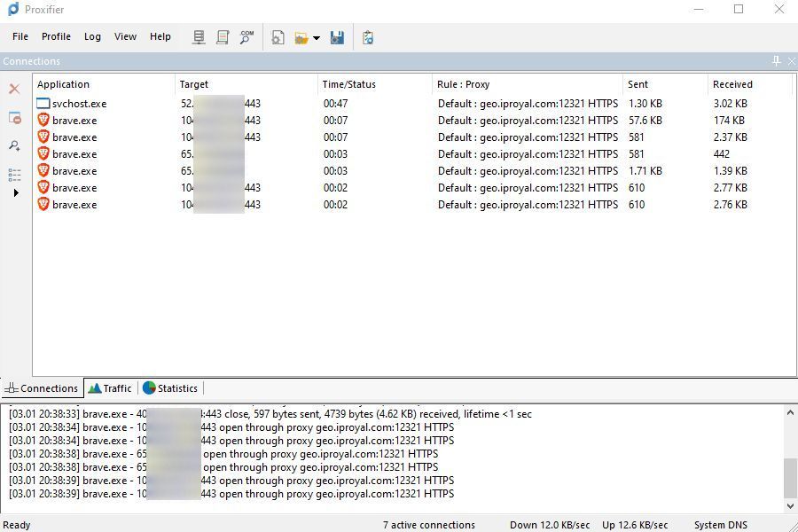
Task: Click the Proxifier logo in the title bar
Action: click(13, 9)
